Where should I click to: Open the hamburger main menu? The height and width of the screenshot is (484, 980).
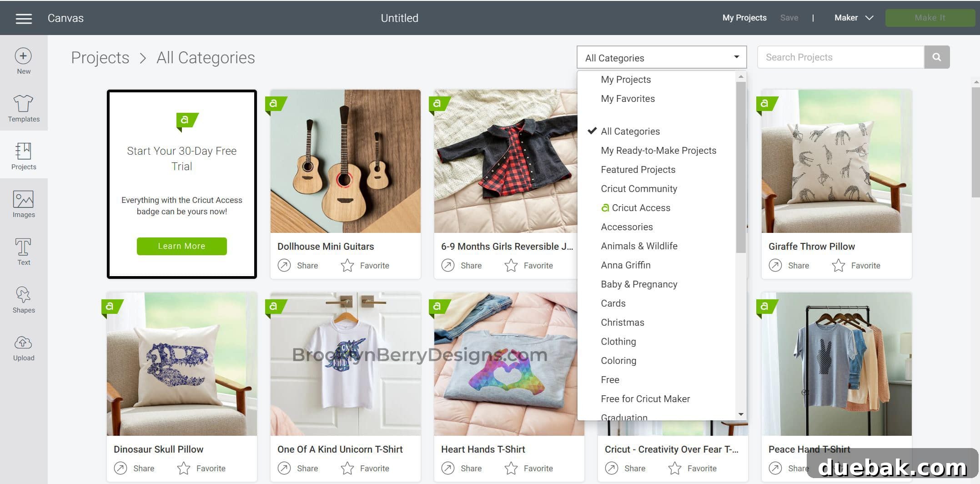24,18
